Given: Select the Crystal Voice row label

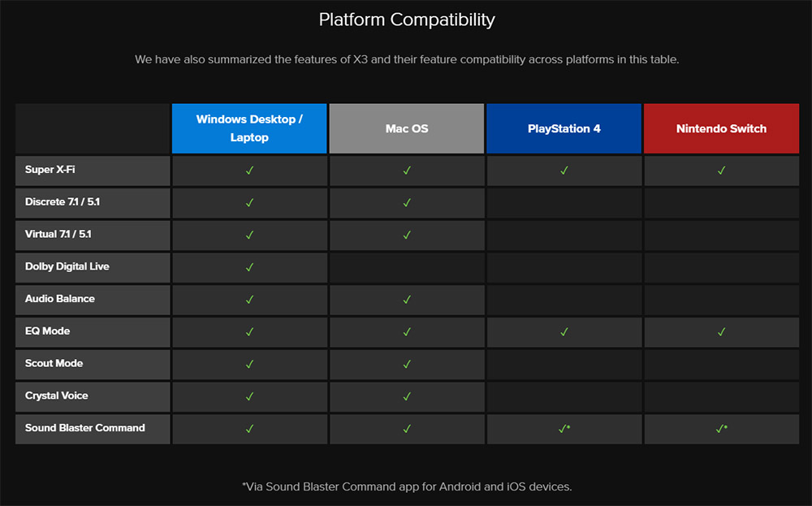Looking at the screenshot, I should click(93, 396).
